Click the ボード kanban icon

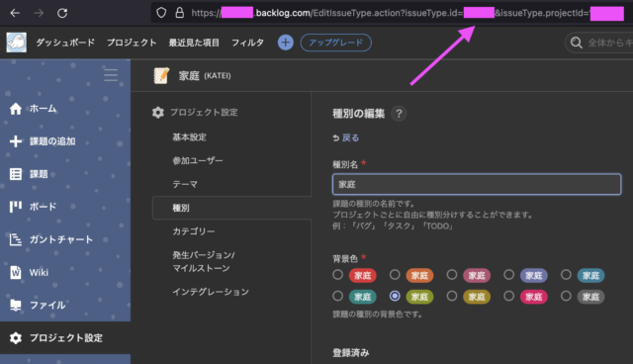coord(16,207)
